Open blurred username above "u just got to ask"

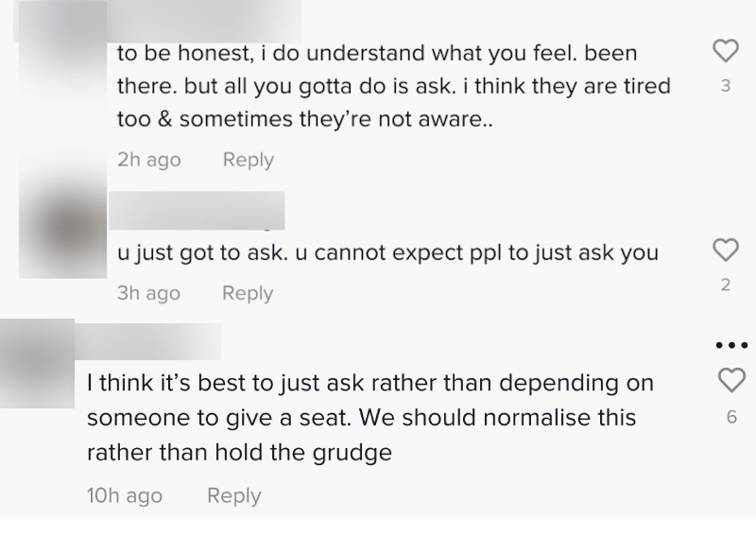(197, 211)
